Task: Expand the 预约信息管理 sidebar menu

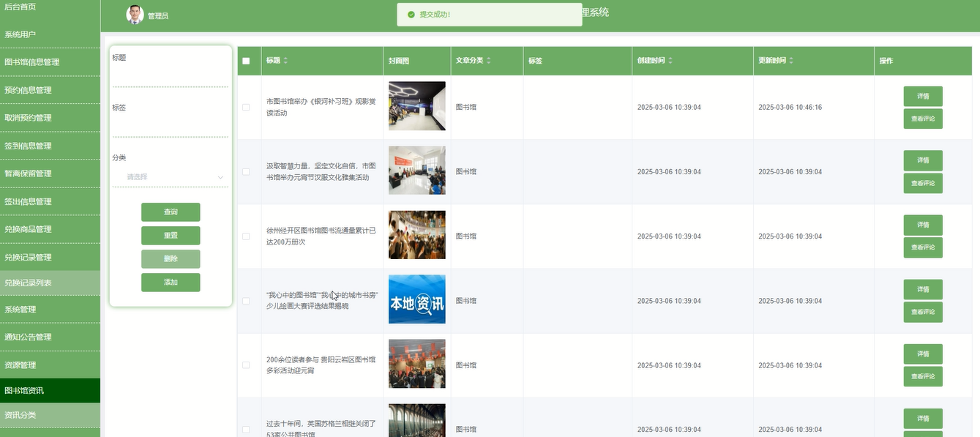Action: [50, 90]
